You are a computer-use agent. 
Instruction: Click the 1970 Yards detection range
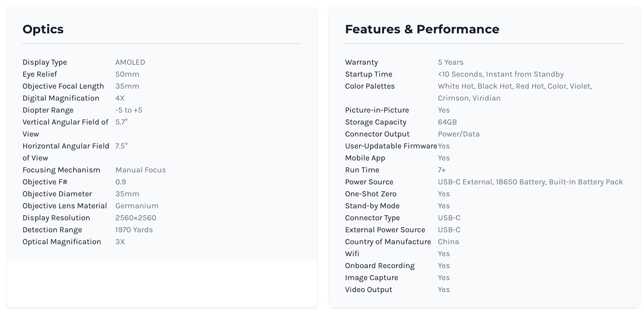pyautogui.click(x=134, y=230)
